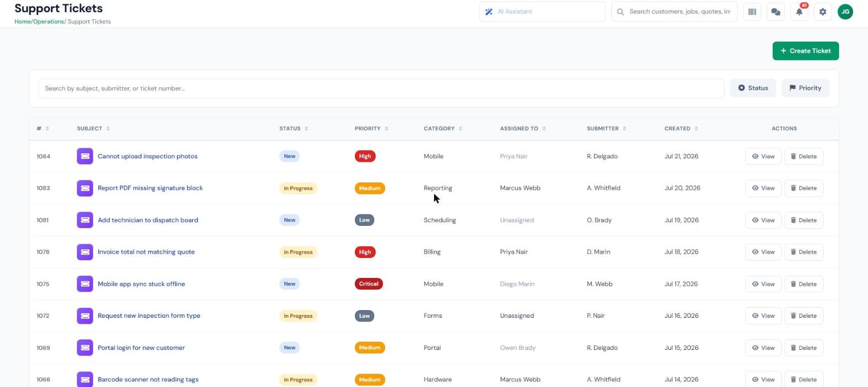The width and height of the screenshot is (868, 387).
Task: View ticket 1081
Action: (763, 220)
